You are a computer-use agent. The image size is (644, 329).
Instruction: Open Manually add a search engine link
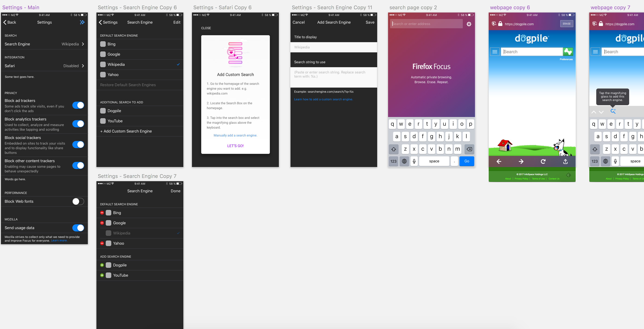pyautogui.click(x=235, y=135)
